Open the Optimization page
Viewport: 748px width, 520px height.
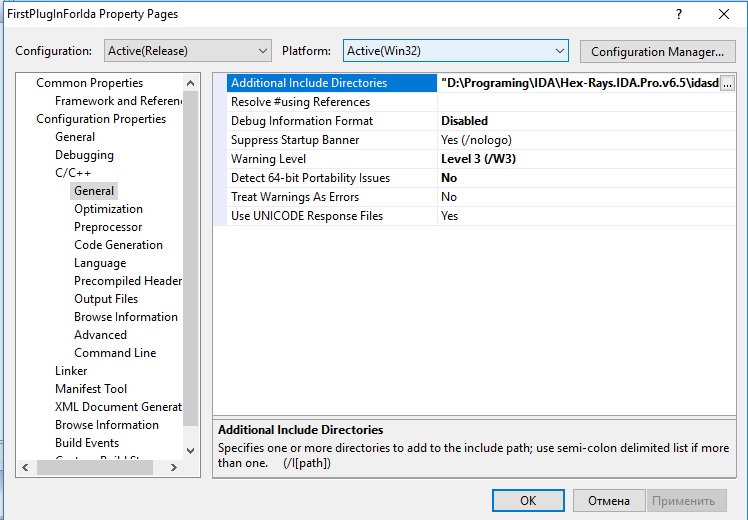(108, 209)
